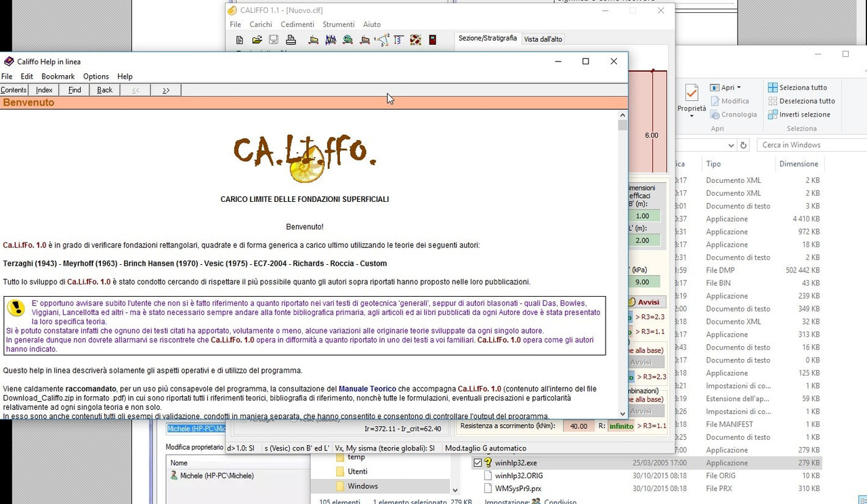Click the green globe foundation toolbar icon
The image size is (867, 504).
[x=347, y=40]
